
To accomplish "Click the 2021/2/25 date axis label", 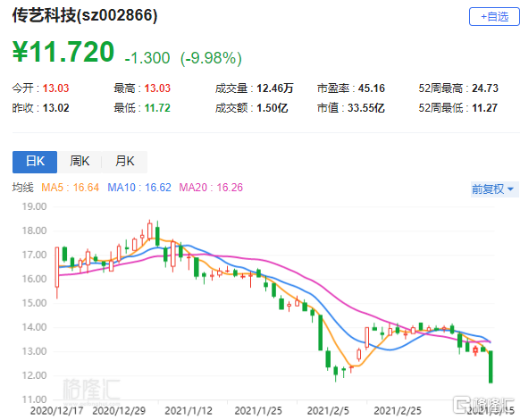I will pos(398,411).
